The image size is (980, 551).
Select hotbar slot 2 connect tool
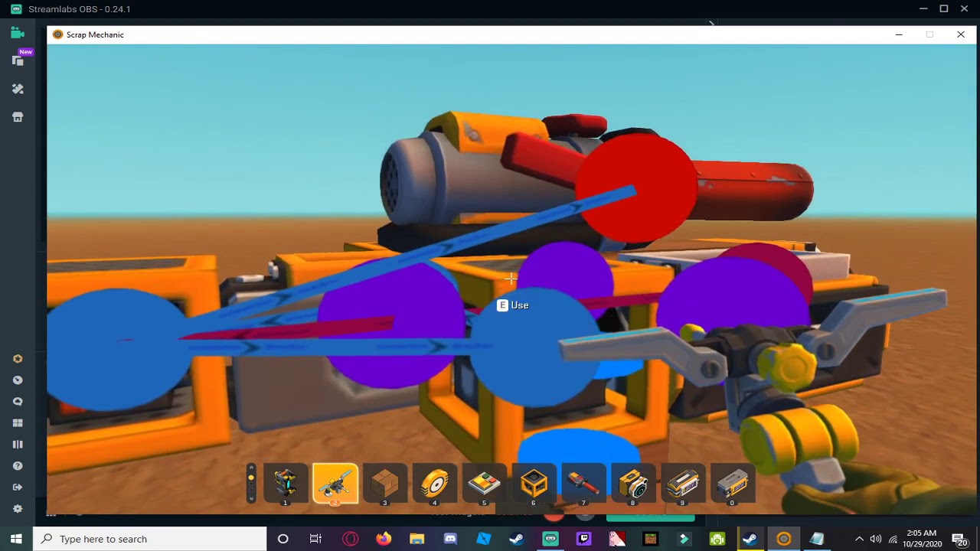tap(335, 484)
